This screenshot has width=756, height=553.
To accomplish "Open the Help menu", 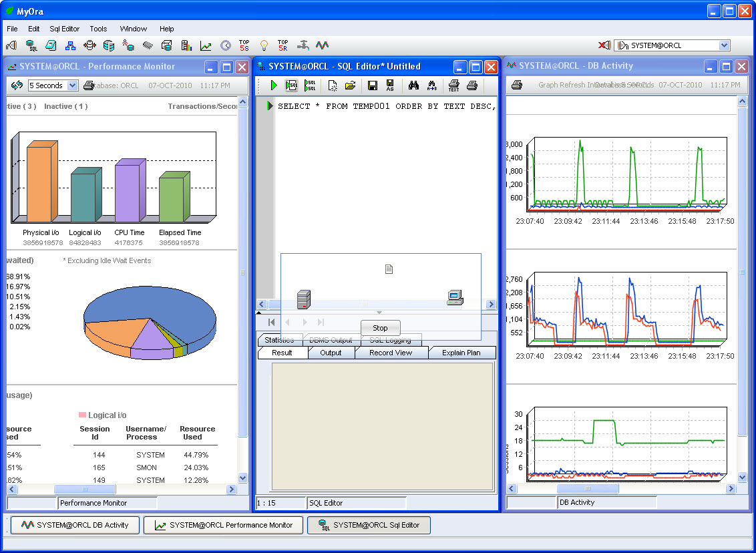I will (x=167, y=29).
